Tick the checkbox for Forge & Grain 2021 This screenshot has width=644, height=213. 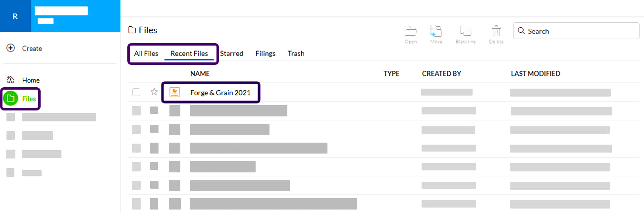coord(136,92)
